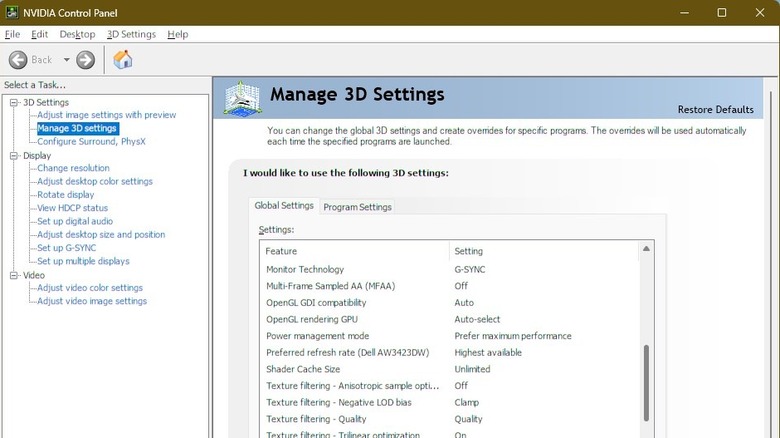
Task: Click the Forward arrow icon
Action: click(x=86, y=60)
